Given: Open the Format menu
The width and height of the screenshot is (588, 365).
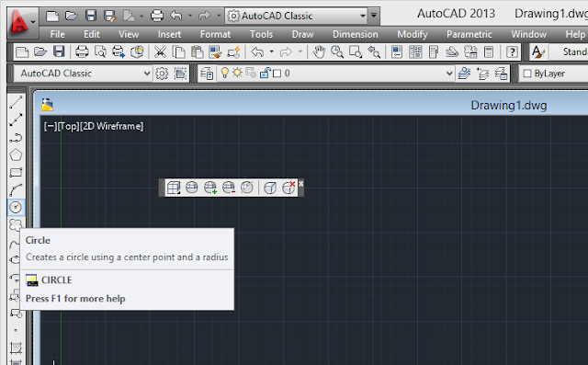Looking at the screenshot, I should point(215,35).
